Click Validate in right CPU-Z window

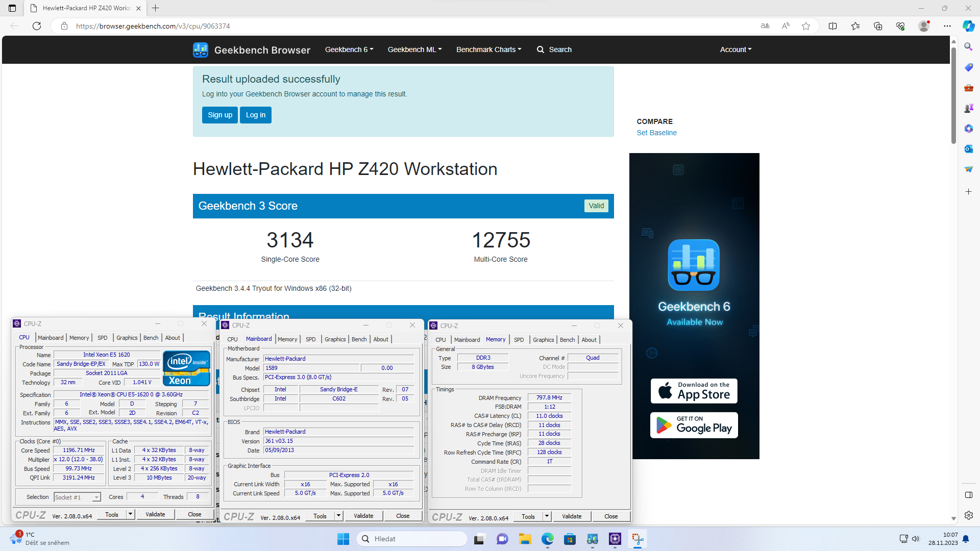click(x=572, y=516)
